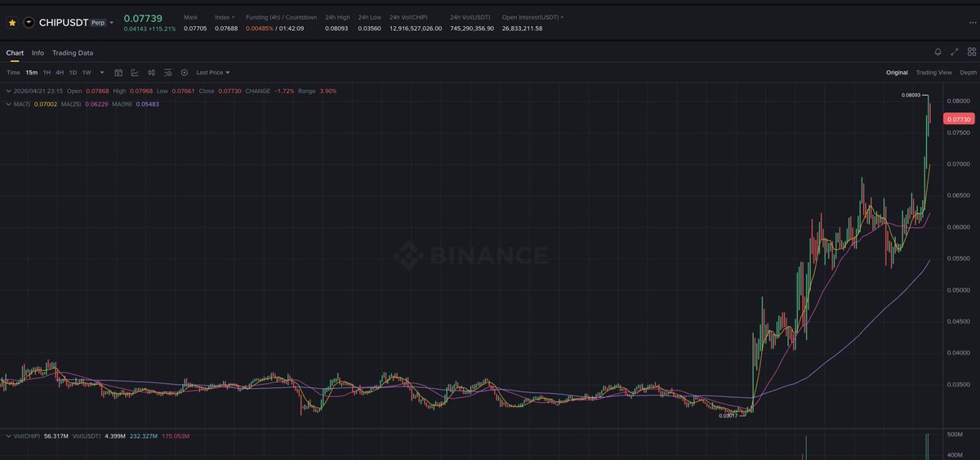980x460 pixels.
Task: Switch to the Chart tab
Action: point(15,53)
